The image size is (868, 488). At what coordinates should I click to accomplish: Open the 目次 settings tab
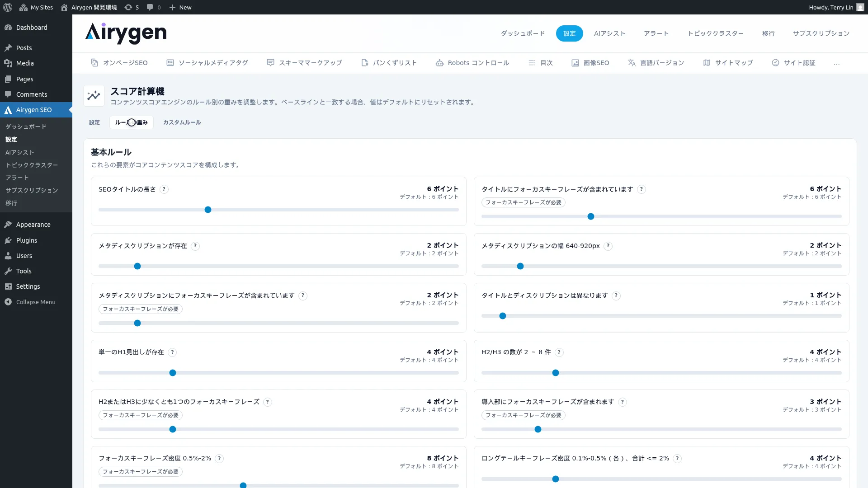coord(541,63)
